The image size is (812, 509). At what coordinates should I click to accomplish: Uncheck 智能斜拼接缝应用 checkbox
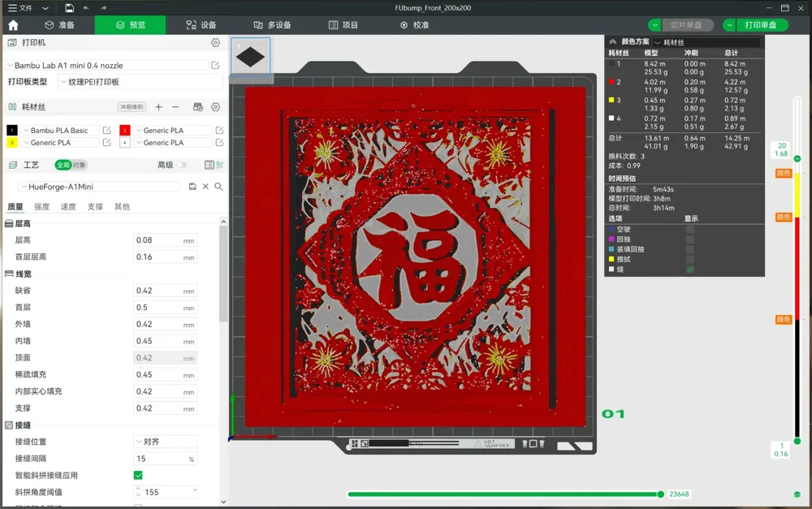pos(138,476)
